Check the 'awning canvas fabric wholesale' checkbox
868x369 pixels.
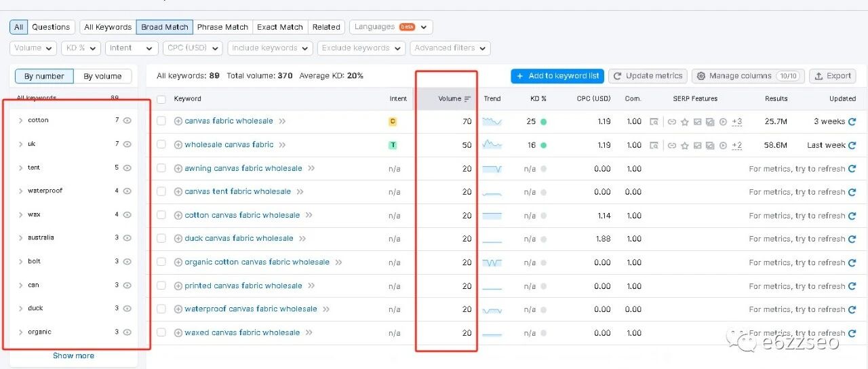pos(161,168)
